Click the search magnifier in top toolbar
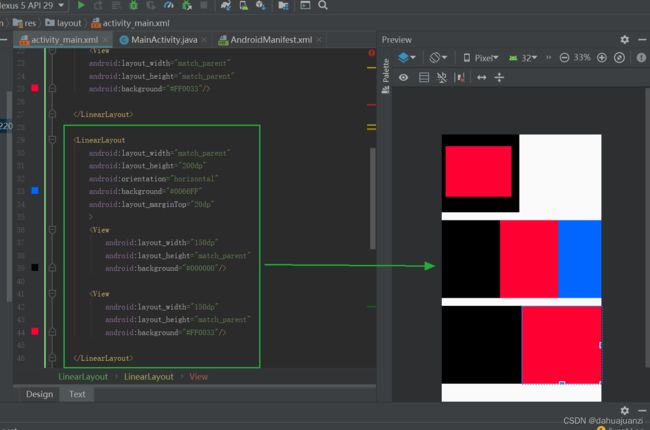Viewport: 650px width, 430px height. (x=323, y=5)
